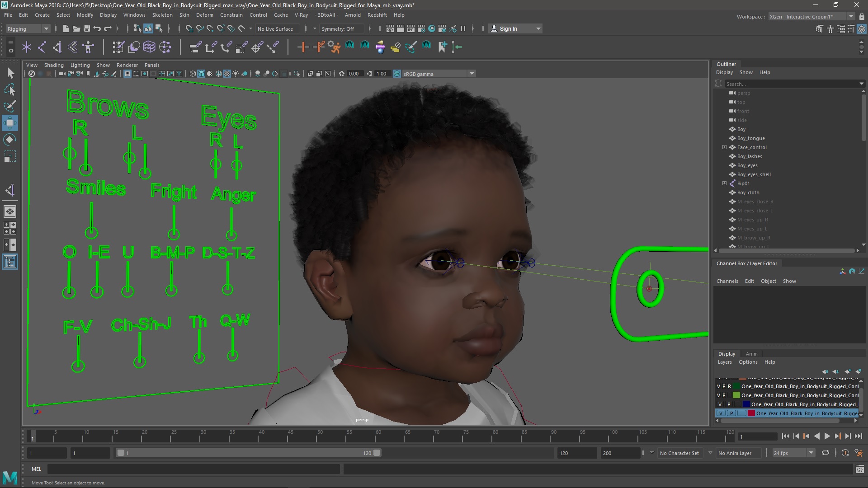
Task: Play the animation forwards
Action: tap(827, 436)
